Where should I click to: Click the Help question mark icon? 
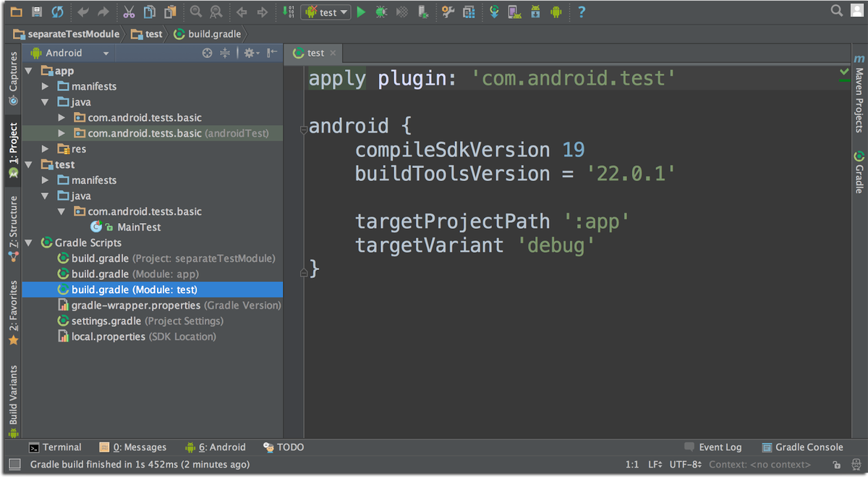coord(582,12)
